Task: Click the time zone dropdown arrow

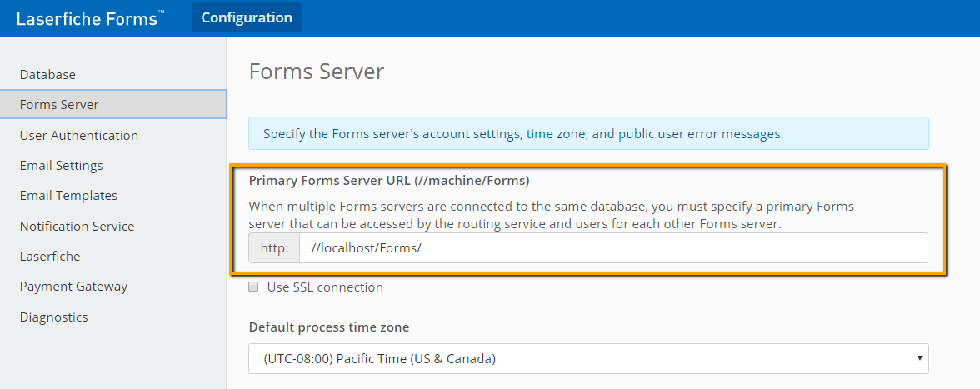Action: 919,358
